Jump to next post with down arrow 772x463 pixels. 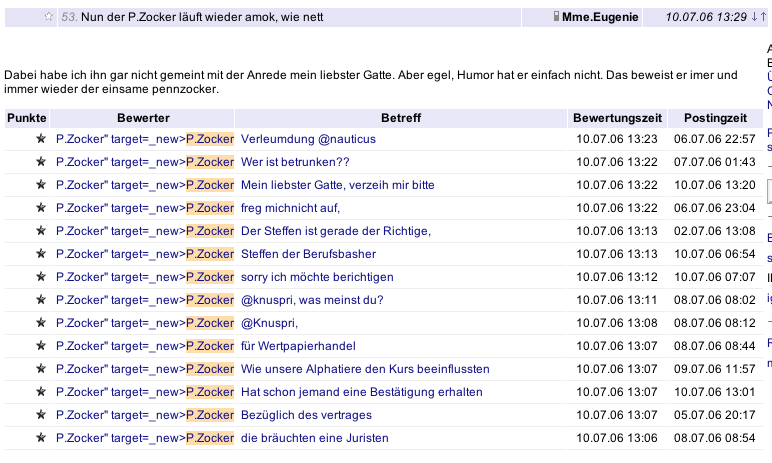tap(755, 17)
